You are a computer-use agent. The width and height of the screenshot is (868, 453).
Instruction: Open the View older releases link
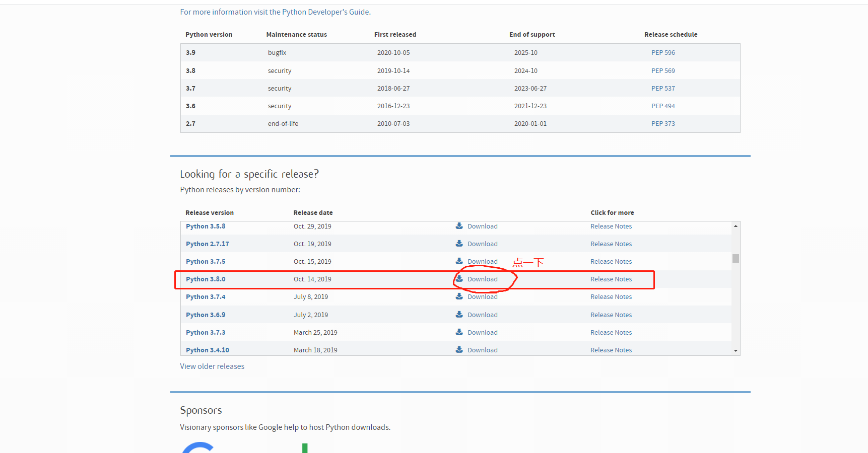(x=212, y=366)
